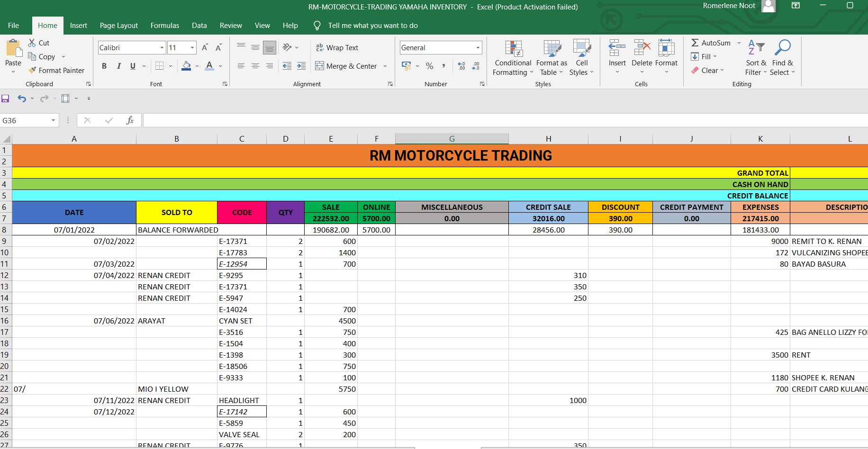Viewport: 868px width, 449px height.
Task: Switch to the Review tab
Action: [231, 25]
